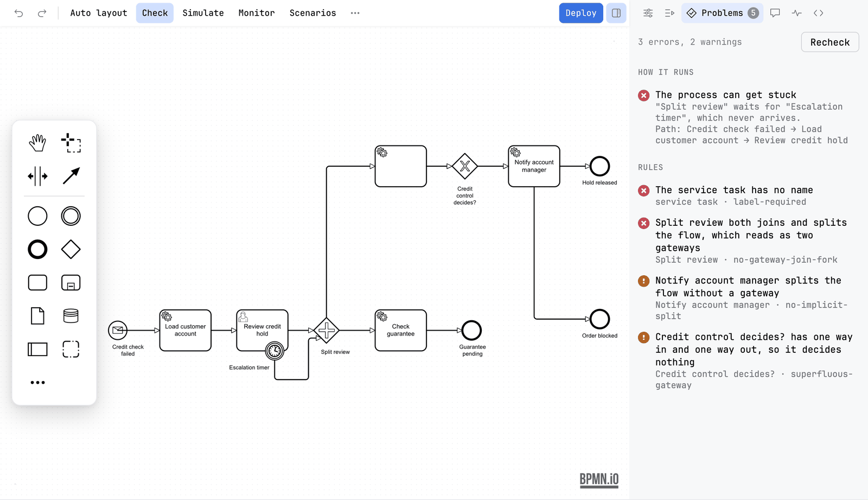Click the Deploy button
Viewport: 868px width, 500px height.
point(580,13)
